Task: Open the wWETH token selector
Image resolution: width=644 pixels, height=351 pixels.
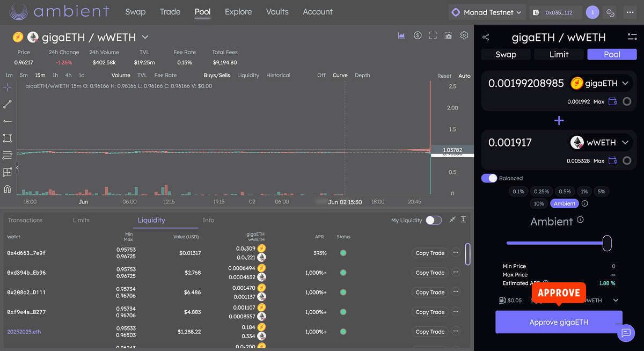Action: (x=601, y=142)
